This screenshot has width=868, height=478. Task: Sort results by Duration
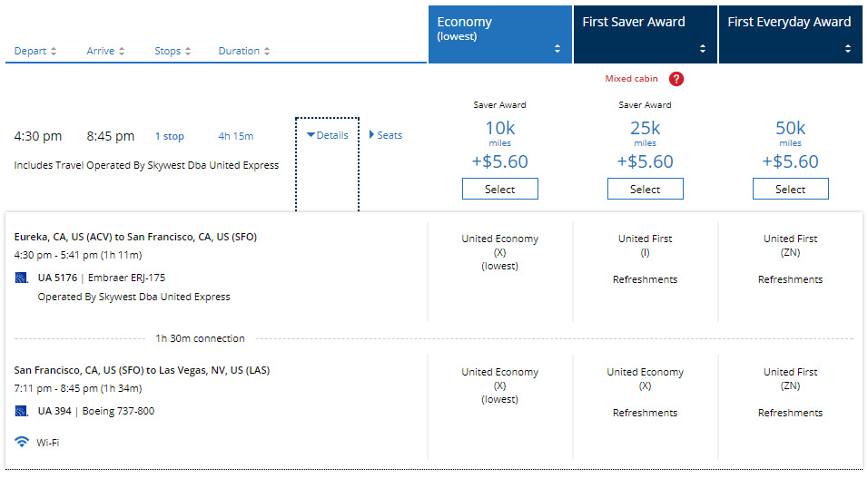tap(244, 52)
